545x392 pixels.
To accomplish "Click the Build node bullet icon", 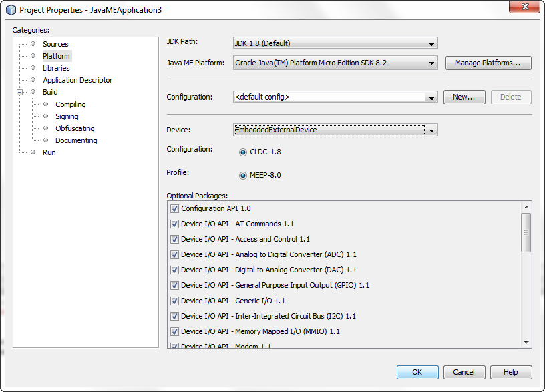I will pos(33,91).
